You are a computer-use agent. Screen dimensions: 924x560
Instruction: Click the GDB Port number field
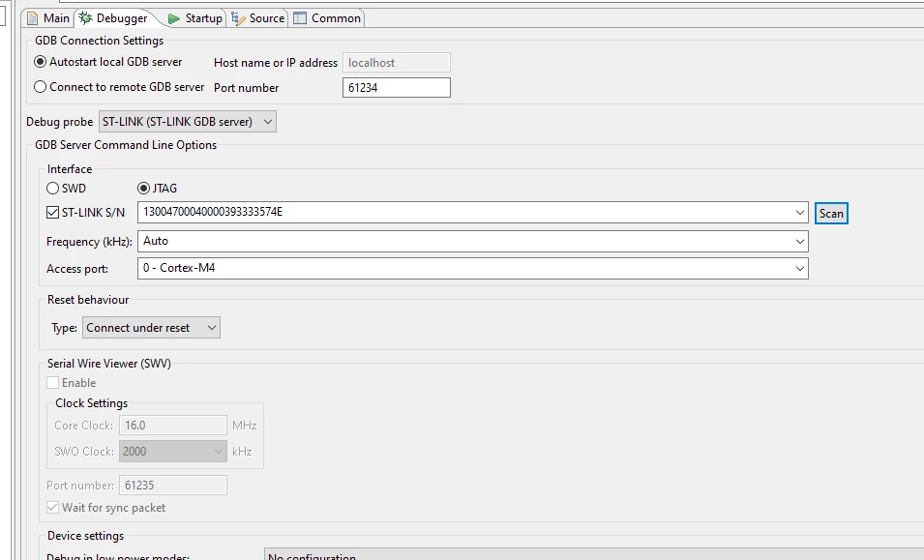click(396, 88)
